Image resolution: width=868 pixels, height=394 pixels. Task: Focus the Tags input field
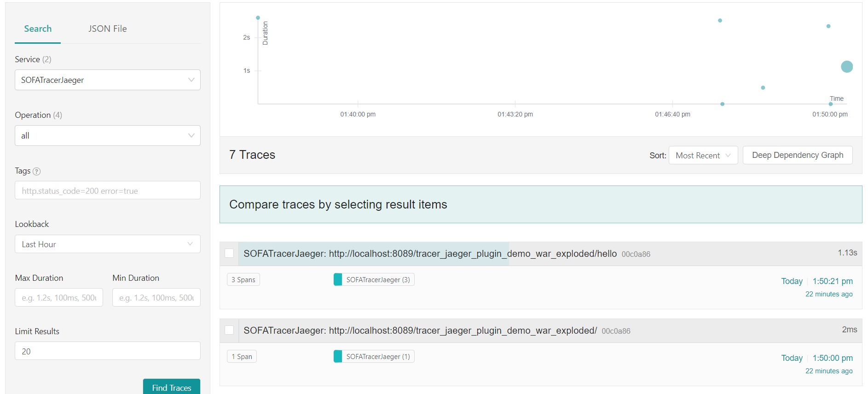[108, 191]
